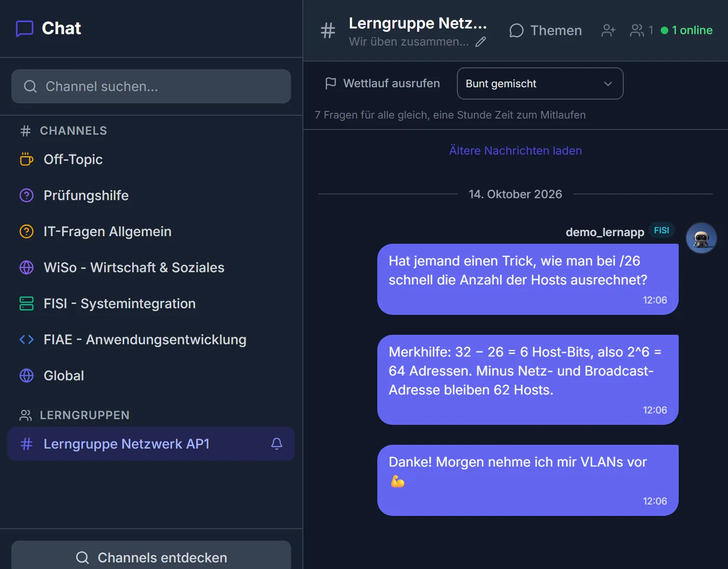Screen dimensions: 728x569
Task: Click the hash icon beside the Lerngruppe title
Action: [328, 31]
